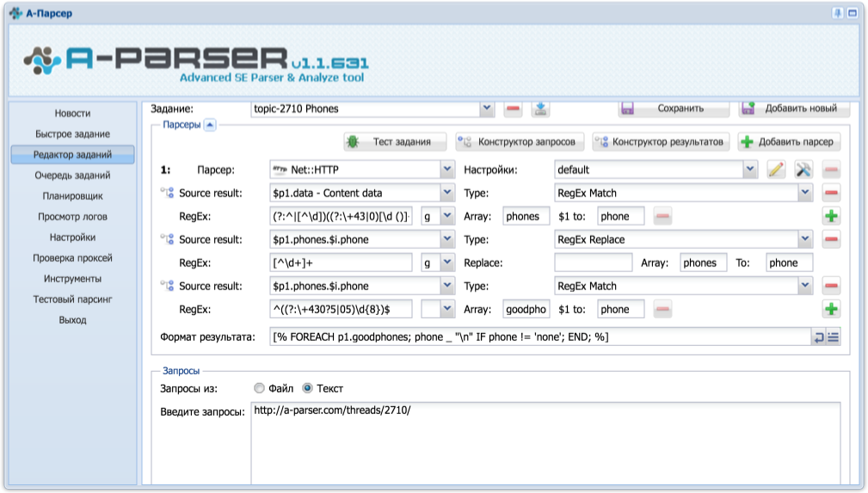Open the Настройки default dropdown

click(750, 169)
